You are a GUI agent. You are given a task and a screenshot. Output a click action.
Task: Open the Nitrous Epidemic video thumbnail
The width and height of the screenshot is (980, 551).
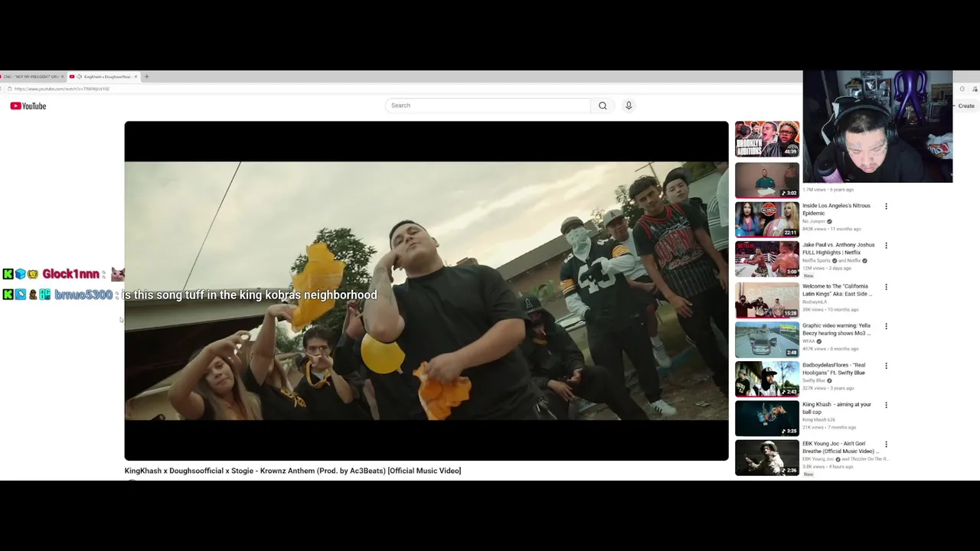point(767,220)
